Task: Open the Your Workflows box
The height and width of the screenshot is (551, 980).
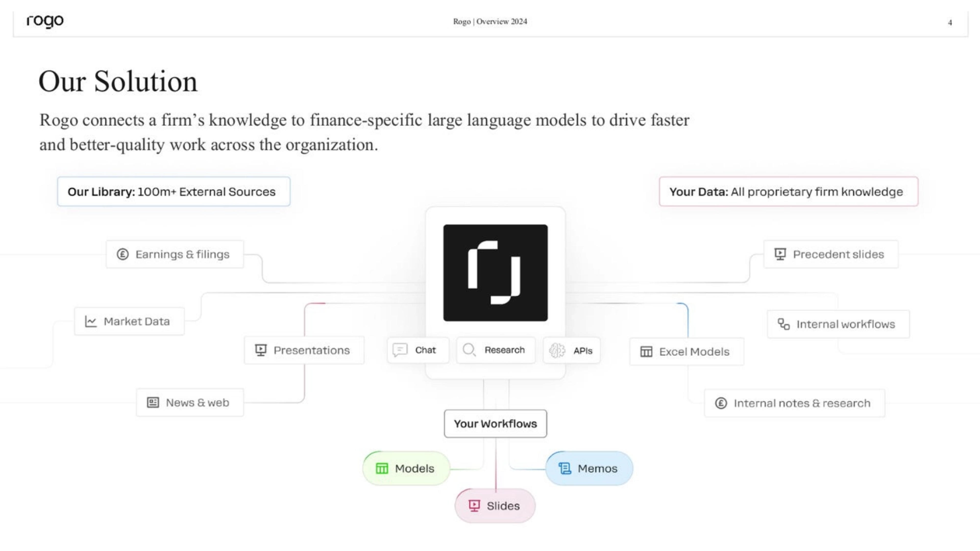Action: pos(495,424)
